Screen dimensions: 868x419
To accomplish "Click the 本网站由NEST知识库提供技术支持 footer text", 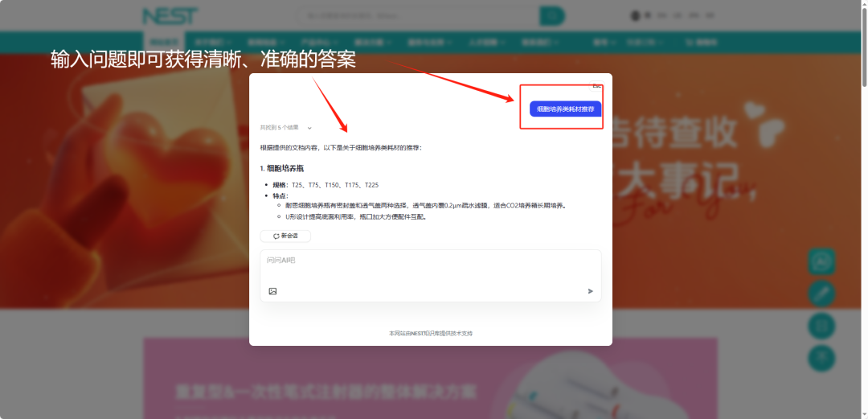I will 431,334.
